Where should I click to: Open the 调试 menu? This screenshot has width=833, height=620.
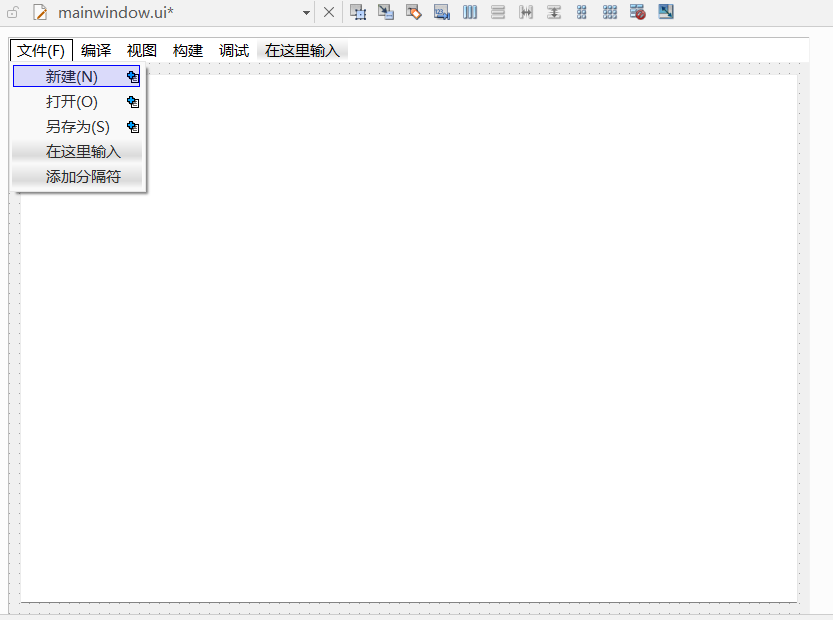coord(234,51)
